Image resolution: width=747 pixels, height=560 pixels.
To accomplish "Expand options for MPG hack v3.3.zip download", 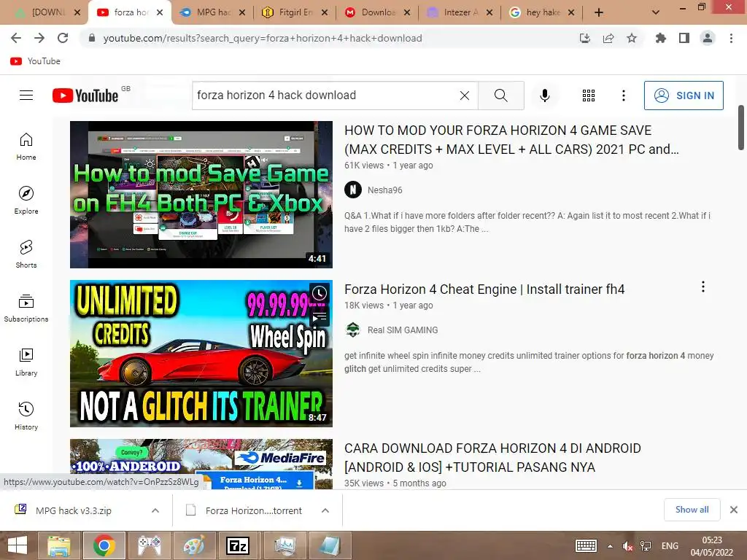I will (155, 510).
